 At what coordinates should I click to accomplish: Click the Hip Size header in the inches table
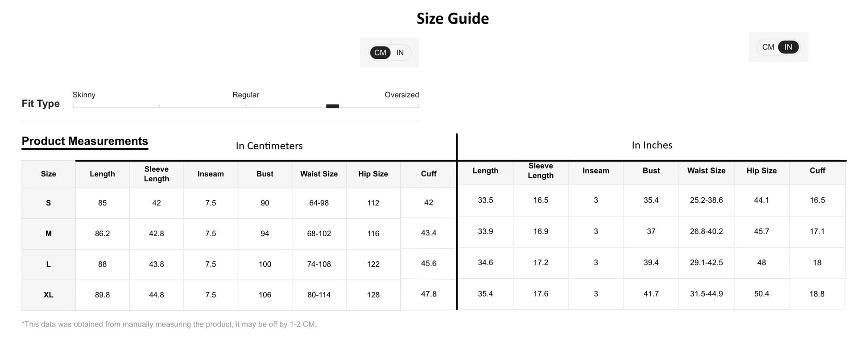pyautogui.click(x=761, y=171)
